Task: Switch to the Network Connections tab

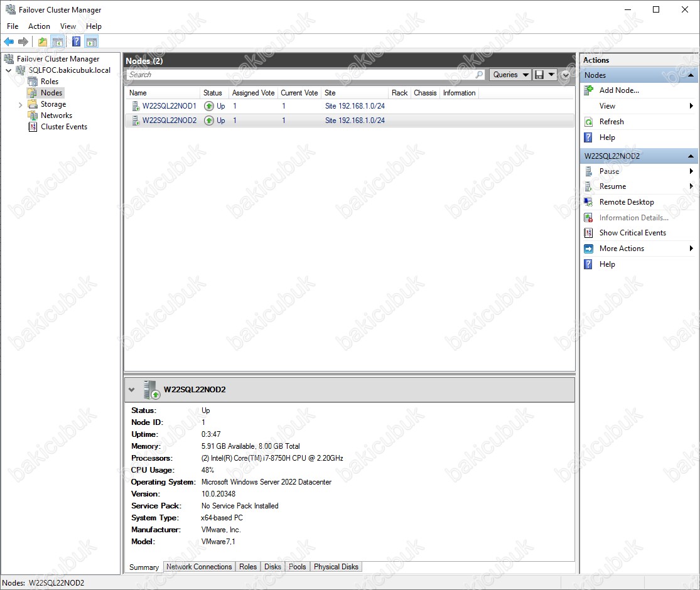Action: click(199, 567)
